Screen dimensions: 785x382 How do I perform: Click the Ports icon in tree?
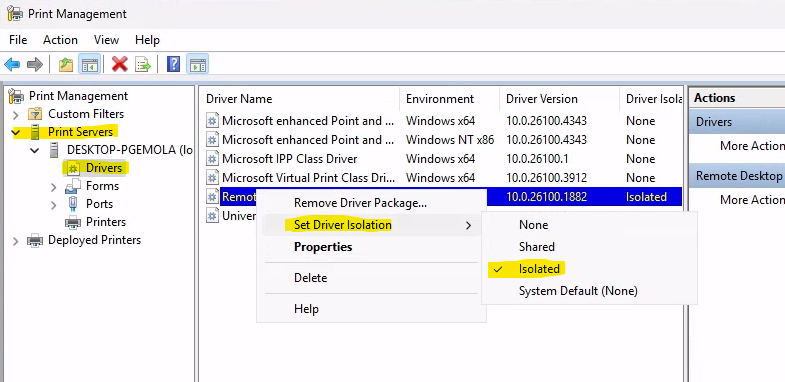point(73,204)
